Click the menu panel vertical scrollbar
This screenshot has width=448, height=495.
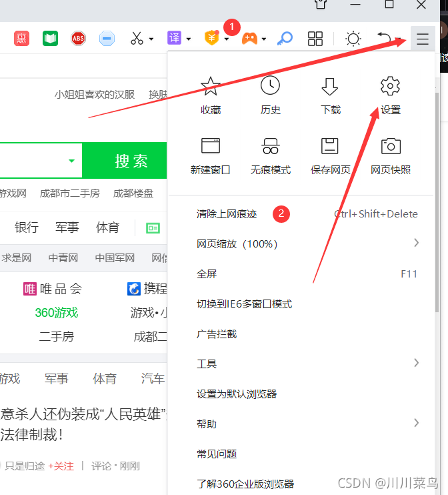pos(437,202)
